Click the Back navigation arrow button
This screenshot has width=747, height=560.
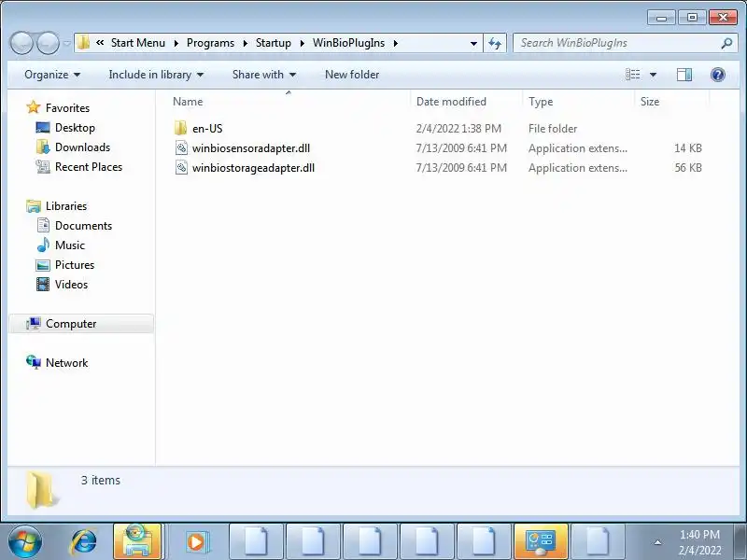click(21, 43)
